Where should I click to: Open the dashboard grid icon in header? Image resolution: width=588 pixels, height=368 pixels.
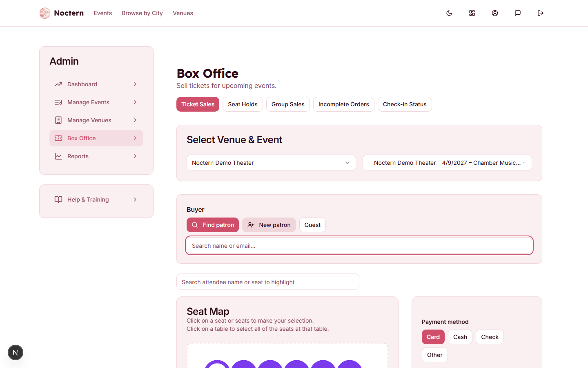pos(472,13)
